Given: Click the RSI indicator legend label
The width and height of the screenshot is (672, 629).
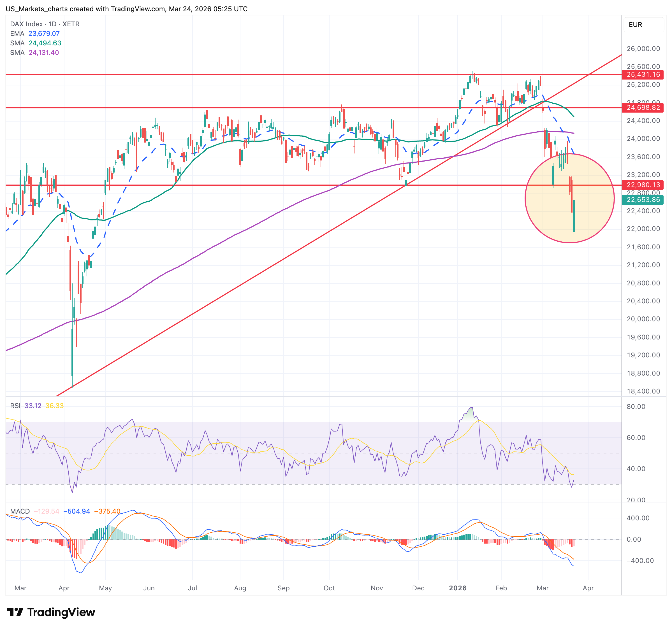Looking at the screenshot, I should click(x=15, y=405).
